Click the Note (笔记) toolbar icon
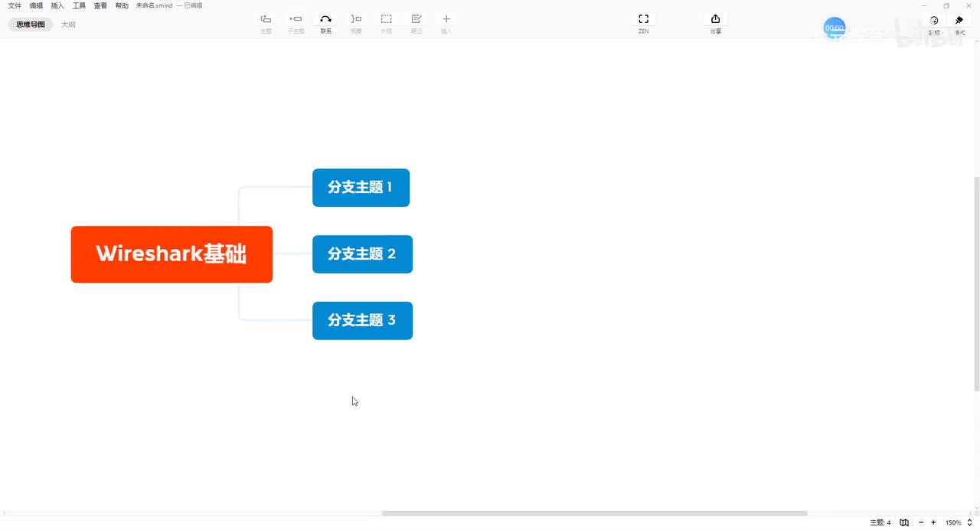 click(416, 19)
